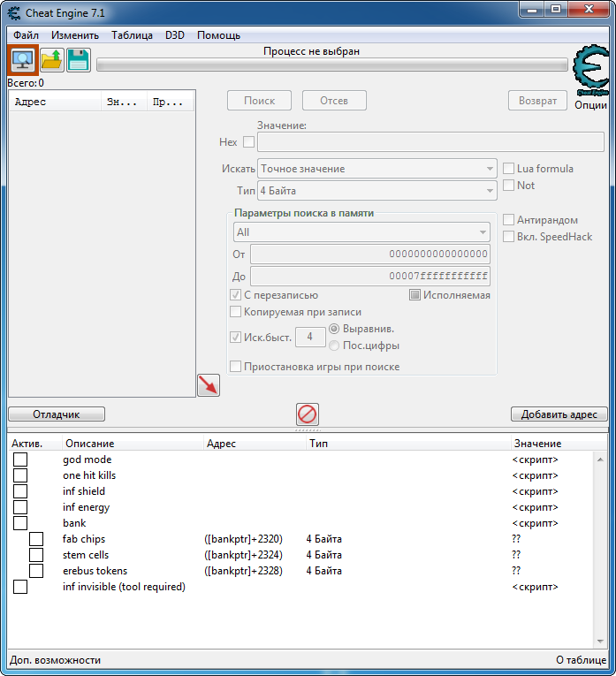Open the Тип value type dropdown
This screenshot has width=616, height=676.
[377, 191]
